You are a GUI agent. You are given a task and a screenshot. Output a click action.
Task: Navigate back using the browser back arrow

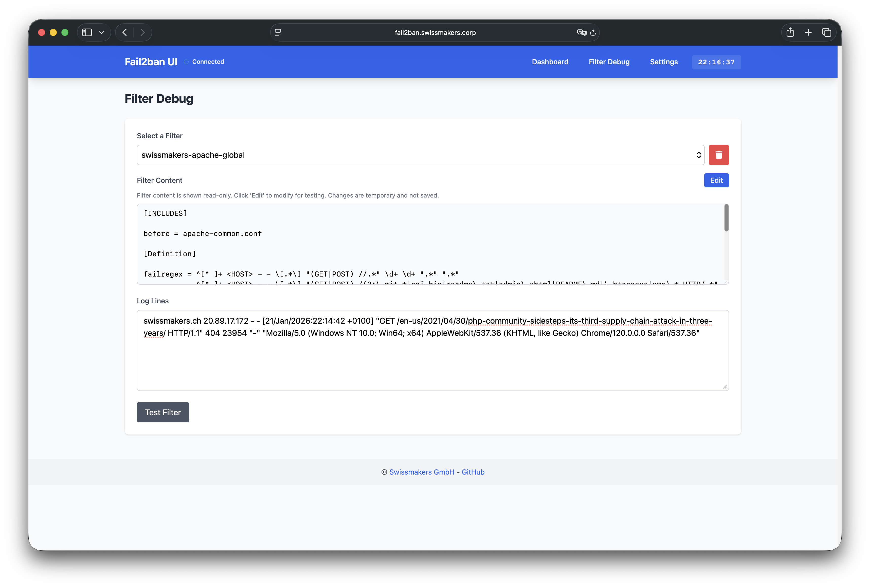tap(125, 32)
